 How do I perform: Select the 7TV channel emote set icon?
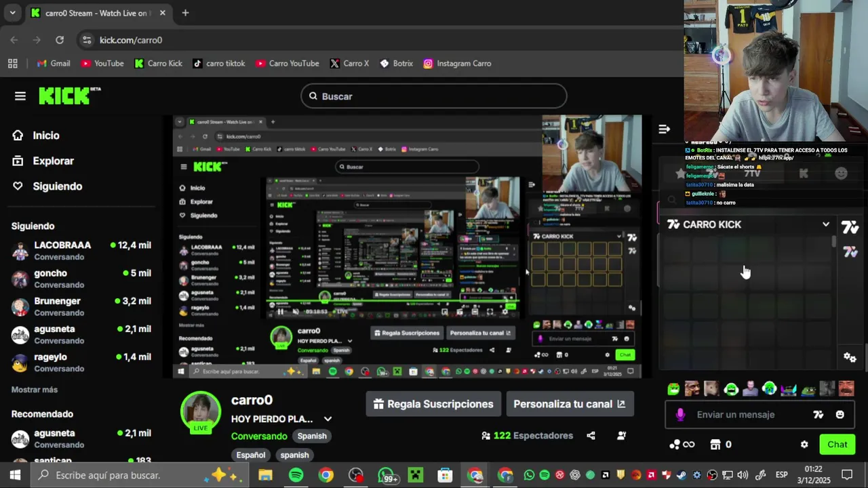(x=850, y=228)
